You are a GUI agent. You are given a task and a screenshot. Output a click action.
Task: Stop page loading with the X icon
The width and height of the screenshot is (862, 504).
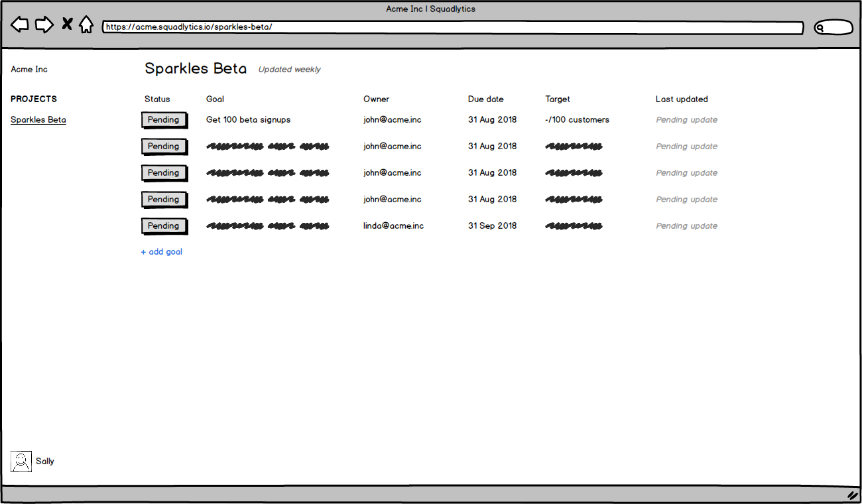(x=67, y=25)
